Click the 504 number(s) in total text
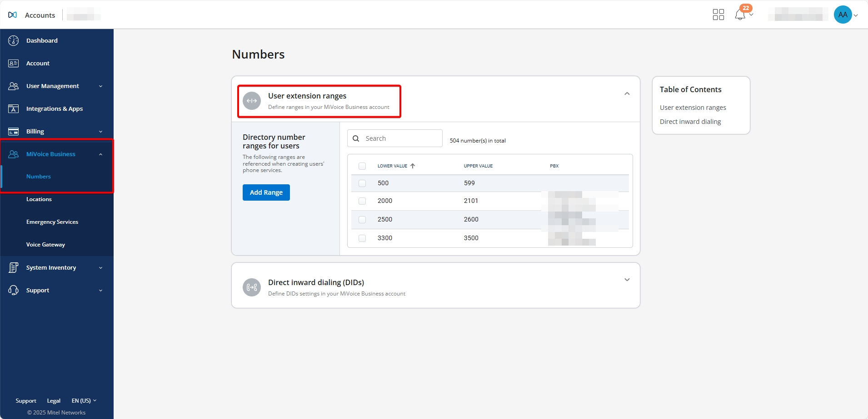868x419 pixels. [x=478, y=141]
